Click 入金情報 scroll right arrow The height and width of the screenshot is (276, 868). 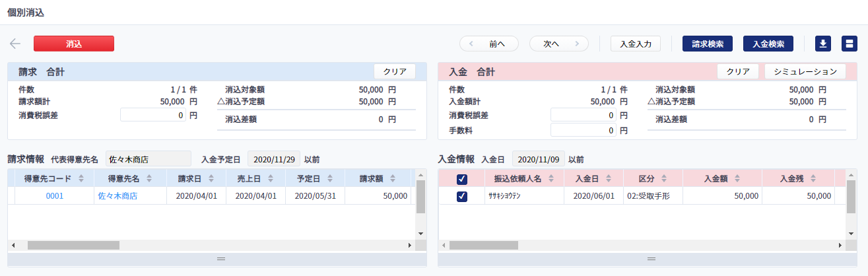pyautogui.click(x=840, y=245)
